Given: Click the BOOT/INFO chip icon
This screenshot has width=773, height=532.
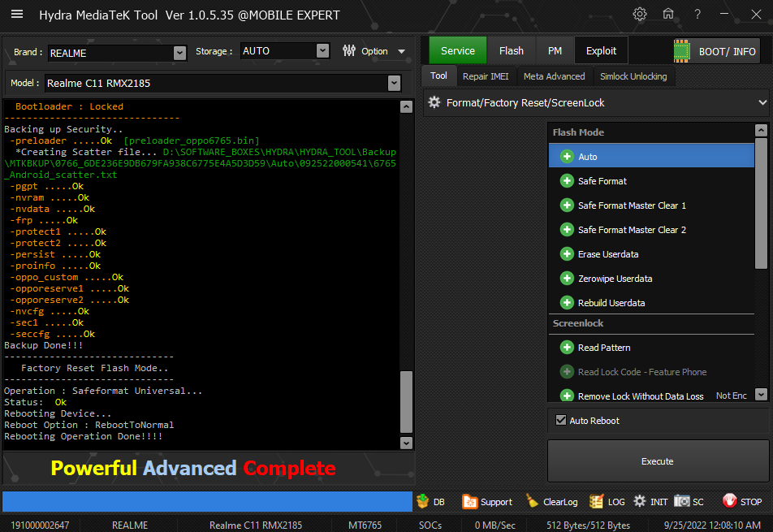Looking at the screenshot, I should [x=682, y=51].
